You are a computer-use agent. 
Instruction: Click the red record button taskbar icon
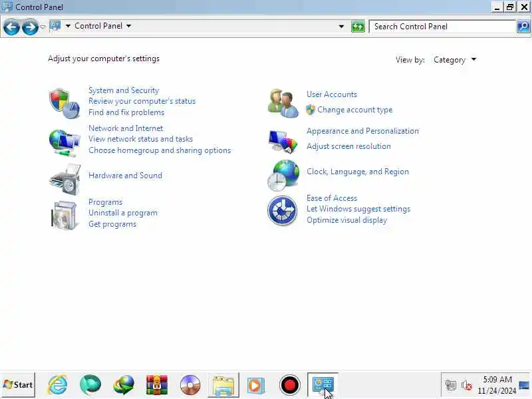[x=290, y=385]
